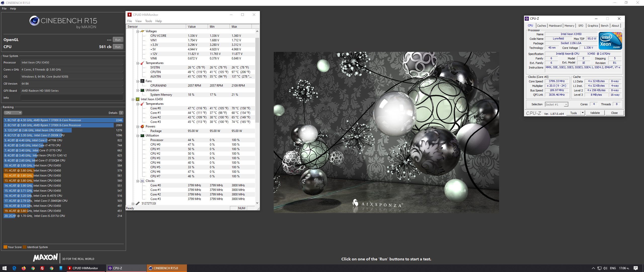Image resolution: width=644 pixels, height=272 pixels.
Task: Open the Action Center notifications icon
Action: click(636, 268)
